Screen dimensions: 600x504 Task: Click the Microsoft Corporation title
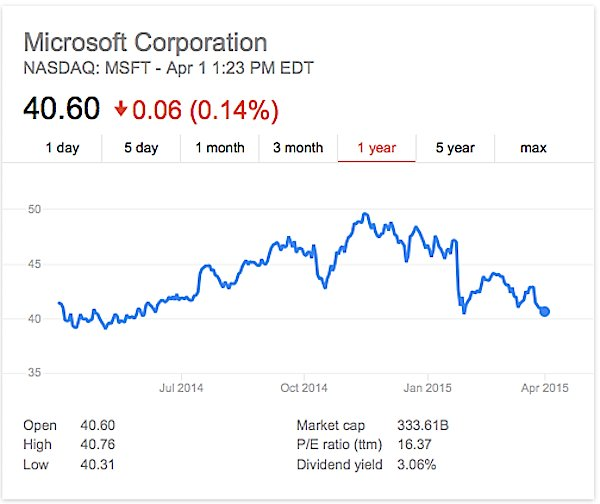click(145, 43)
